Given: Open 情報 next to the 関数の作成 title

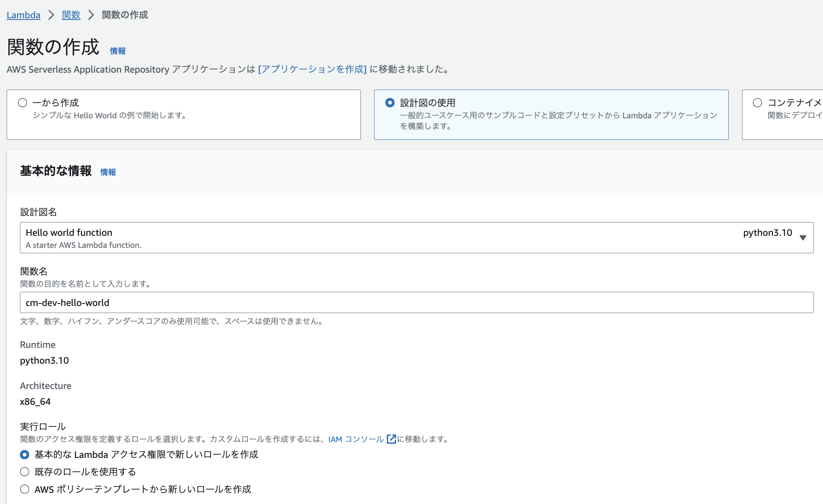Looking at the screenshot, I should pyautogui.click(x=117, y=51).
